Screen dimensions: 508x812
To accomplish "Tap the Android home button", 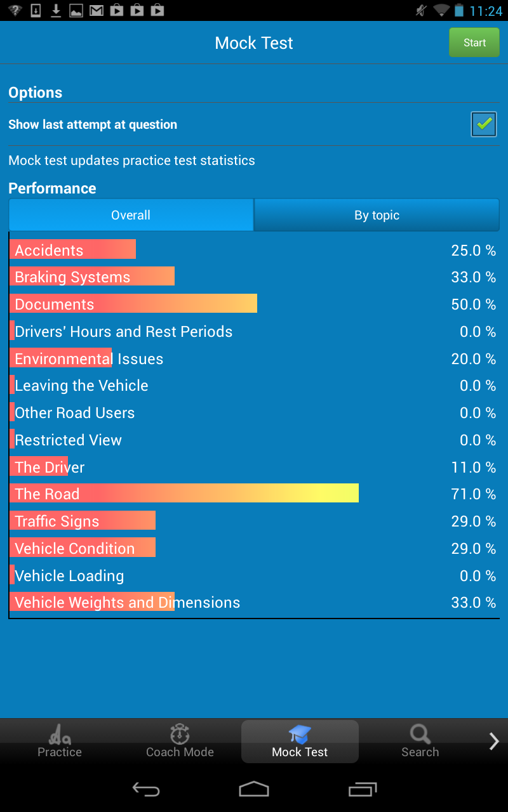I will (x=254, y=790).
